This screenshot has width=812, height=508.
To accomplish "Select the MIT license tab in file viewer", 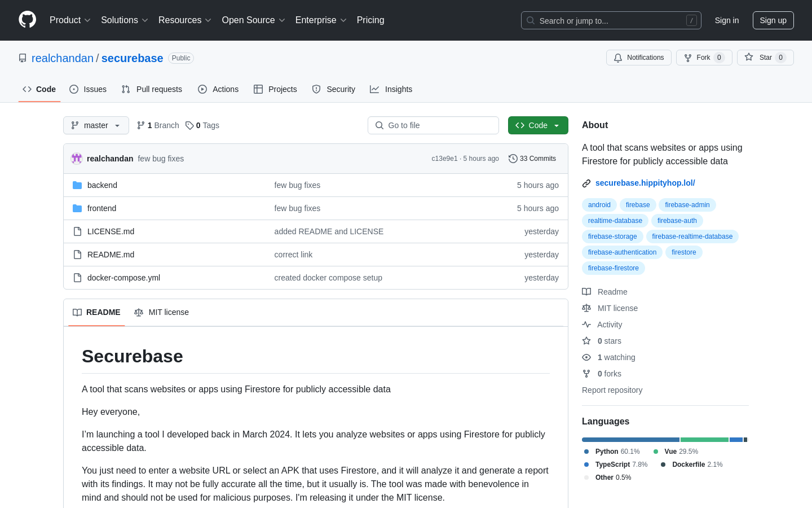I will pyautogui.click(x=161, y=312).
